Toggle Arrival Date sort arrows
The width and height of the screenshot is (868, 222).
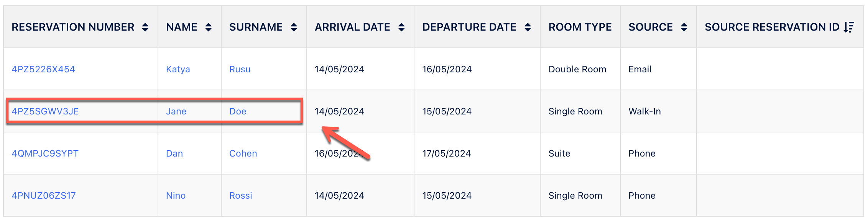[401, 27]
